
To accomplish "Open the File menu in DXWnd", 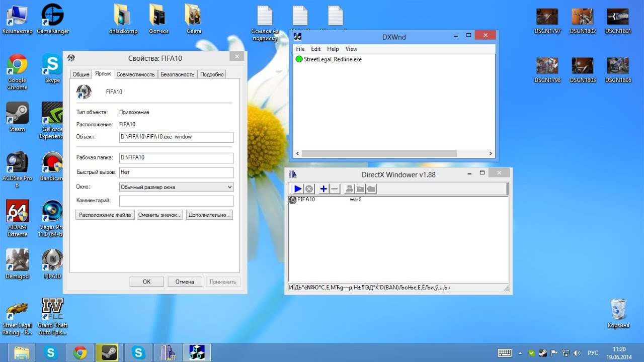I will click(300, 49).
